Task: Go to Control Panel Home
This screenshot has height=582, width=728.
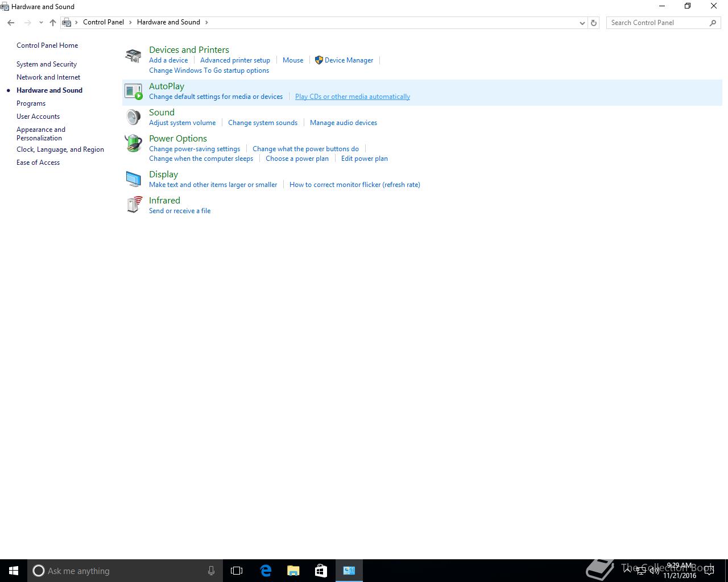Action: (47, 45)
